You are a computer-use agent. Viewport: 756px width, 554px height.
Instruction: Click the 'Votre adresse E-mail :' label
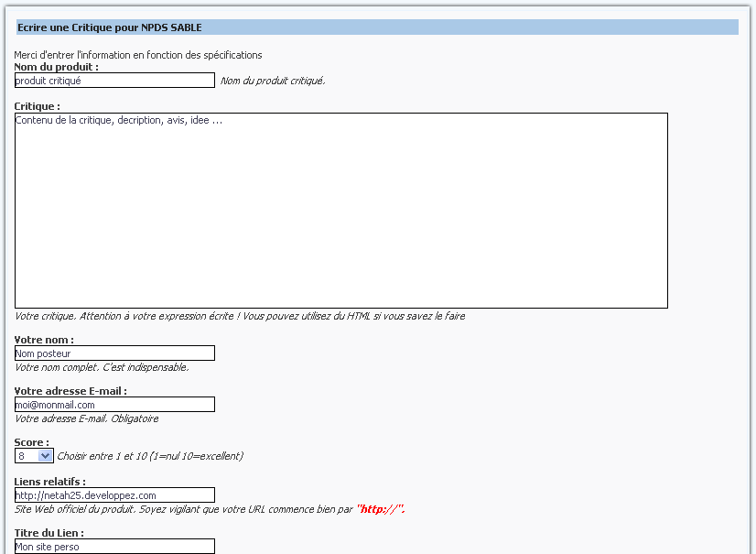pyautogui.click(x=70, y=391)
